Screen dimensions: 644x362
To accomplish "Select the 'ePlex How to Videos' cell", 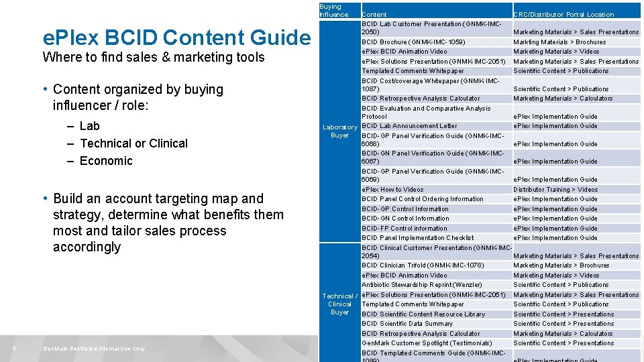I will pyautogui.click(x=437, y=190).
